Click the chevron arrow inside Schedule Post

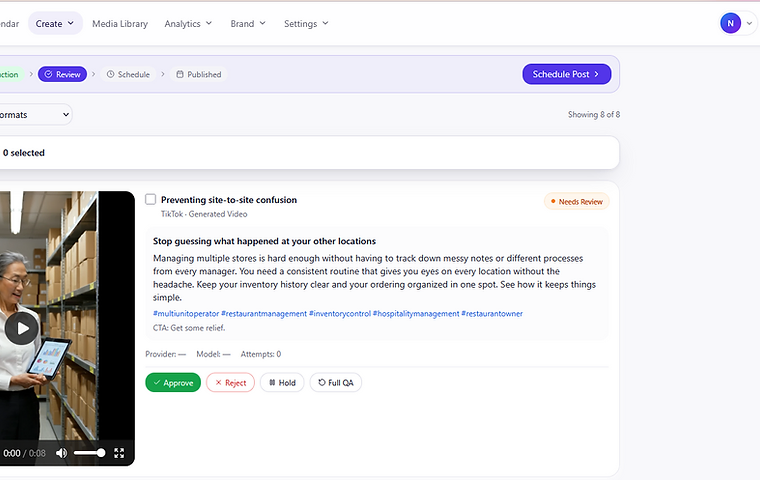[x=597, y=74]
